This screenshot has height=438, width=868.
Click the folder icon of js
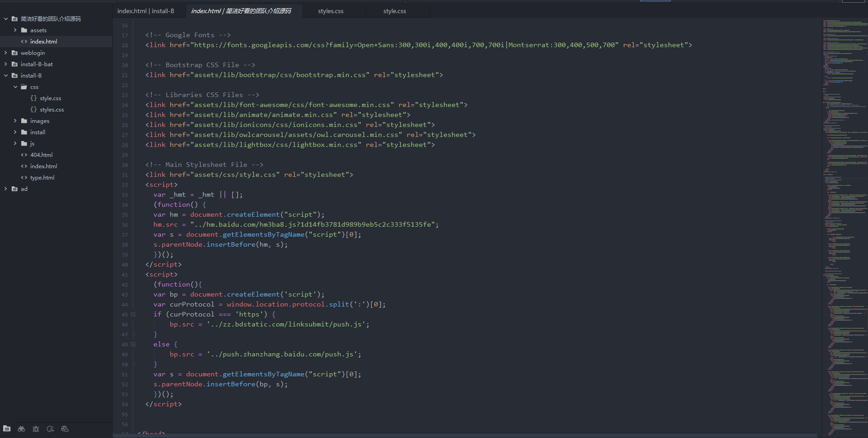[x=24, y=144]
